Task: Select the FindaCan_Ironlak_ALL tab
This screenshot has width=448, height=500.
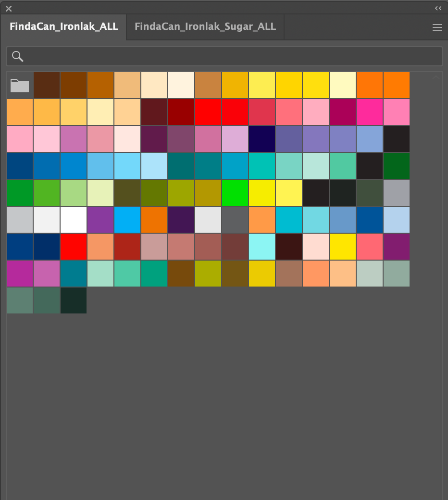Action: tap(64, 27)
